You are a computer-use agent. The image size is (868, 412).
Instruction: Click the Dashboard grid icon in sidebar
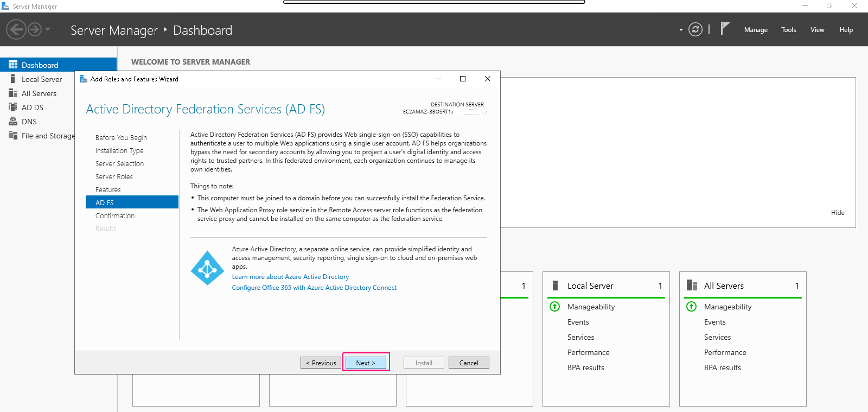click(13, 65)
